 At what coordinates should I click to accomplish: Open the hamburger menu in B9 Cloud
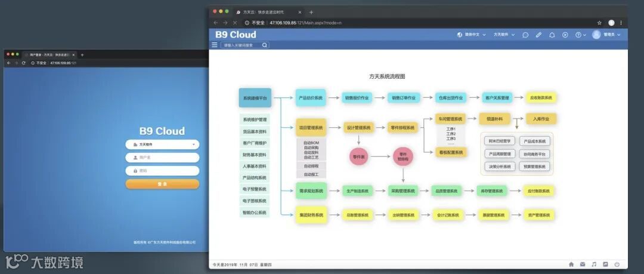pyautogui.click(x=215, y=45)
